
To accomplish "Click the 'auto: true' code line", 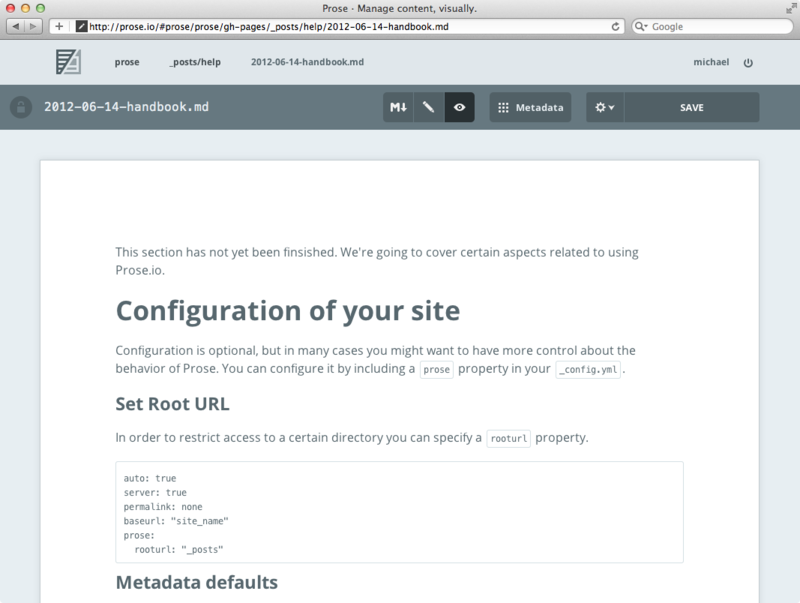I will point(150,478).
